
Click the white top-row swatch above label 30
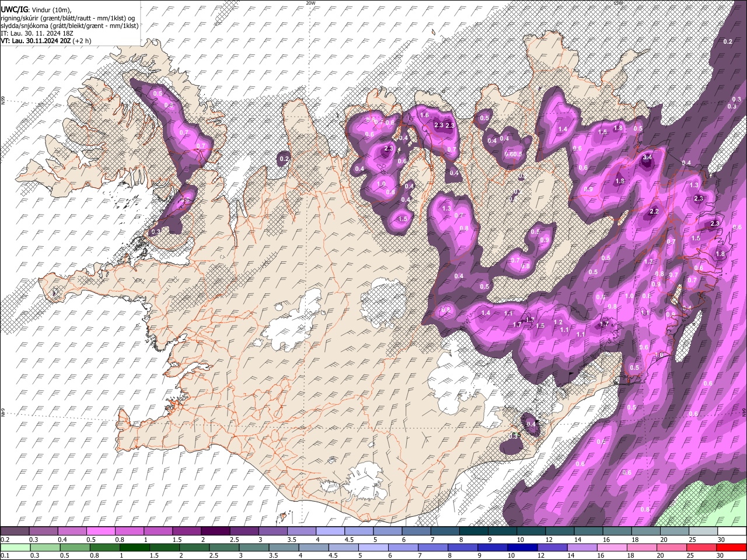coord(732,531)
